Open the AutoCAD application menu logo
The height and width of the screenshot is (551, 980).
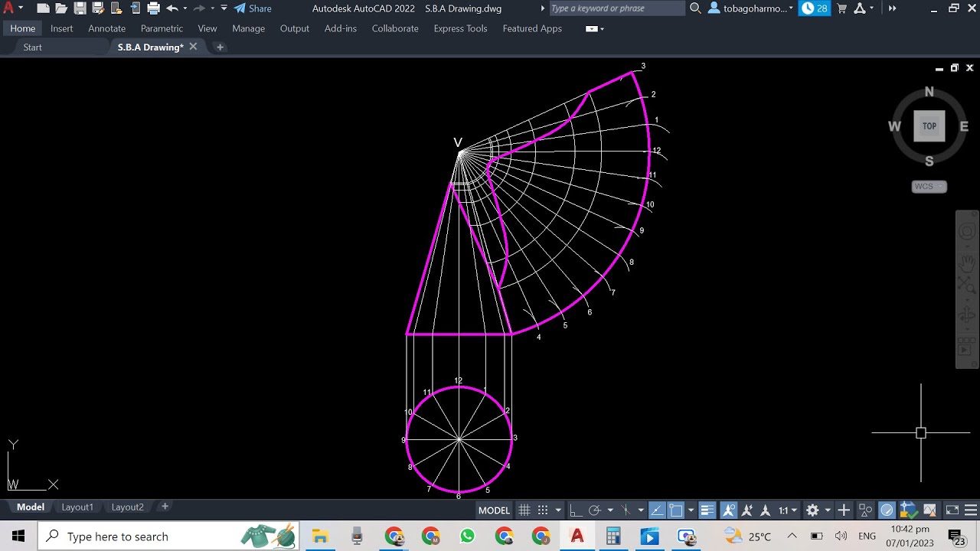click(x=8, y=8)
